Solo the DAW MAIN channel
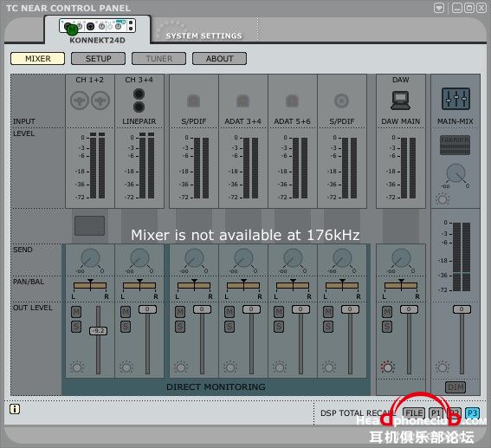Image resolution: width=491 pixels, height=448 pixels. point(387,327)
